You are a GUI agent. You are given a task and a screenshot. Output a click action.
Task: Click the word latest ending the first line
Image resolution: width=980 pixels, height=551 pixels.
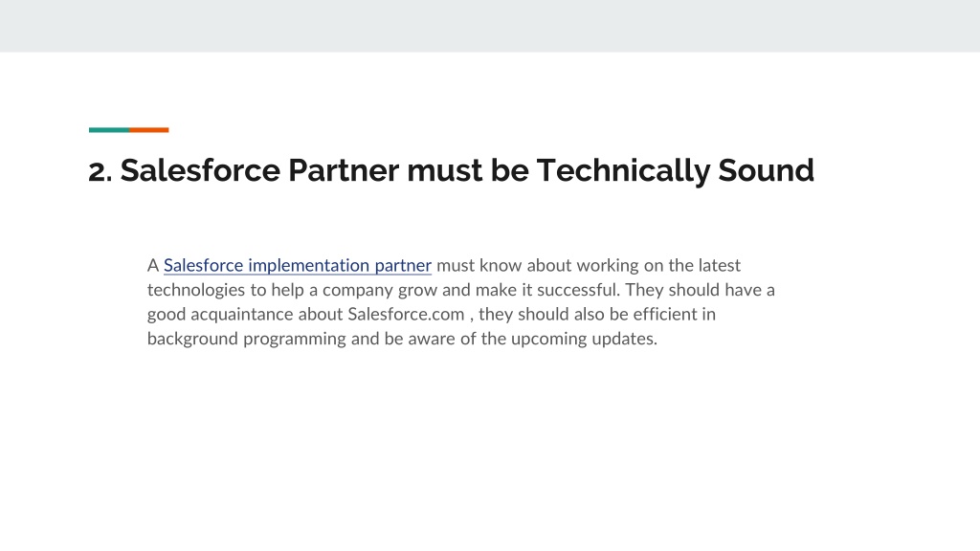720,265
